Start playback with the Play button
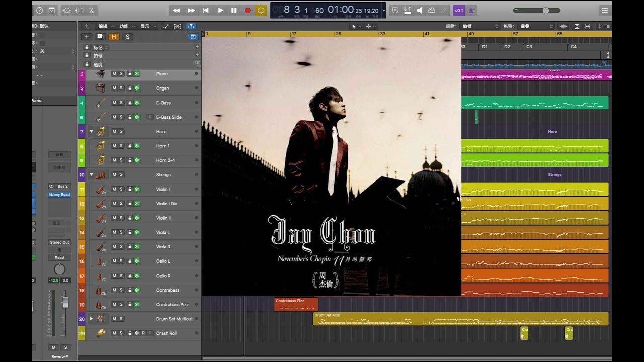This screenshot has height=362, width=644. pos(220,10)
